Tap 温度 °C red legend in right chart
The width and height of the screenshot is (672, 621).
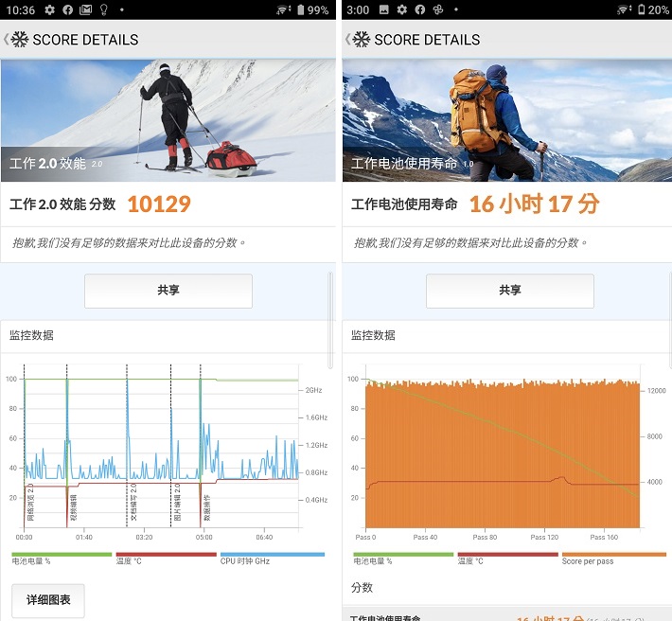click(x=507, y=559)
